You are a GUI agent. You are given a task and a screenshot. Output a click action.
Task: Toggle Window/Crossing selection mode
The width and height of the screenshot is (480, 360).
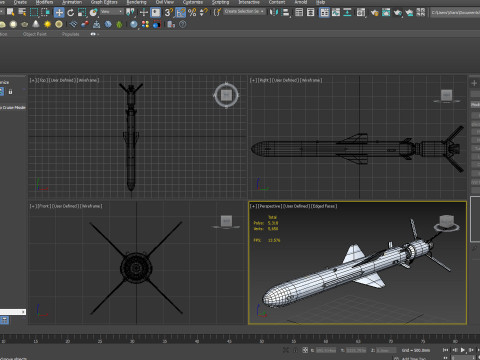tap(45, 13)
